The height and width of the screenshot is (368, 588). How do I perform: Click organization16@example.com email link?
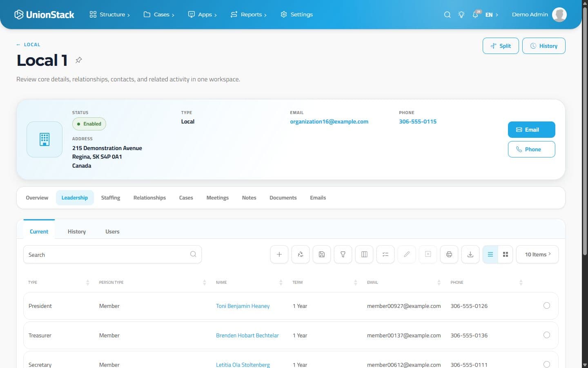(x=329, y=121)
